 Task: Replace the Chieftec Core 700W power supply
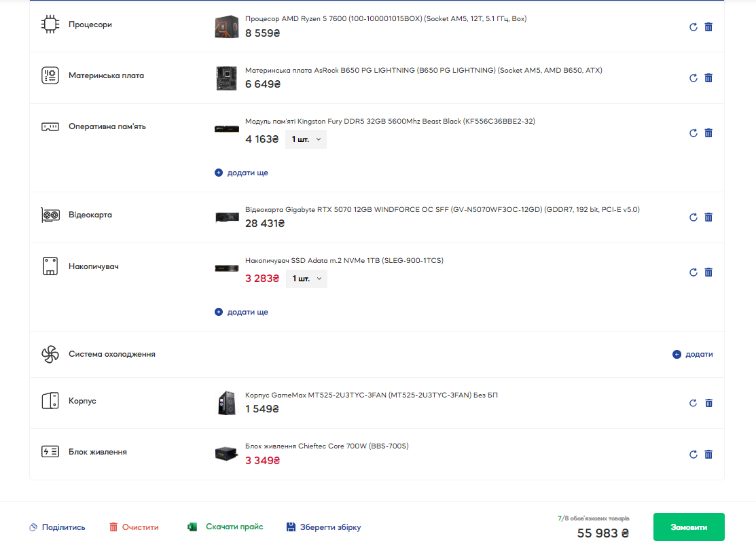(x=693, y=455)
